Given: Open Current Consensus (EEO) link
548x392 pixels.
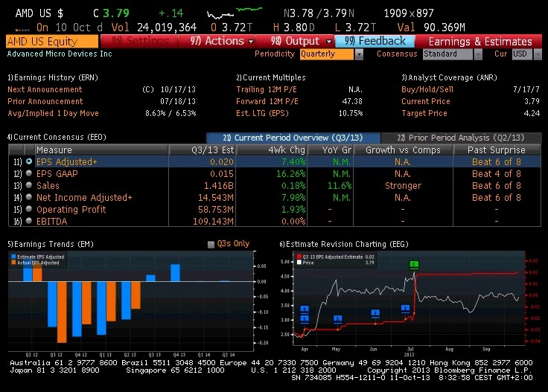Looking at the screenshot, I should pyautogui.click(x=57, y=137).
